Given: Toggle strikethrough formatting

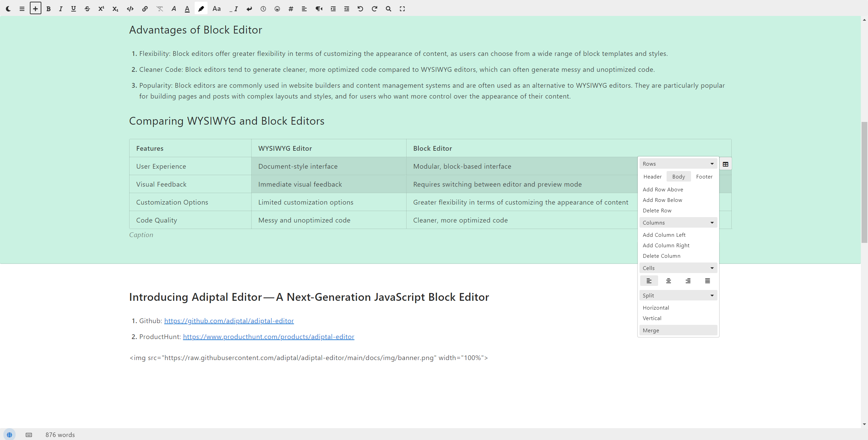Looking at the screenshot, I should (87, 9).
